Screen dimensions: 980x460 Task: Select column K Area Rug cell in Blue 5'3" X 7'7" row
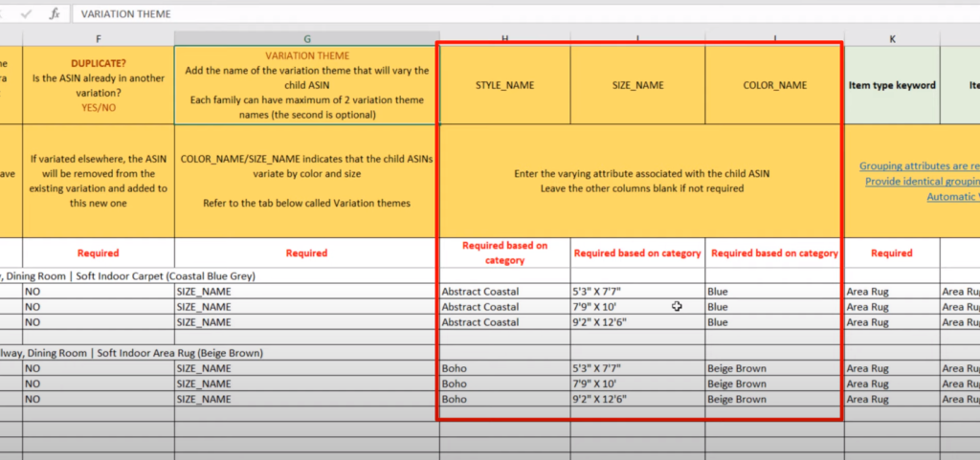point(892,292)
